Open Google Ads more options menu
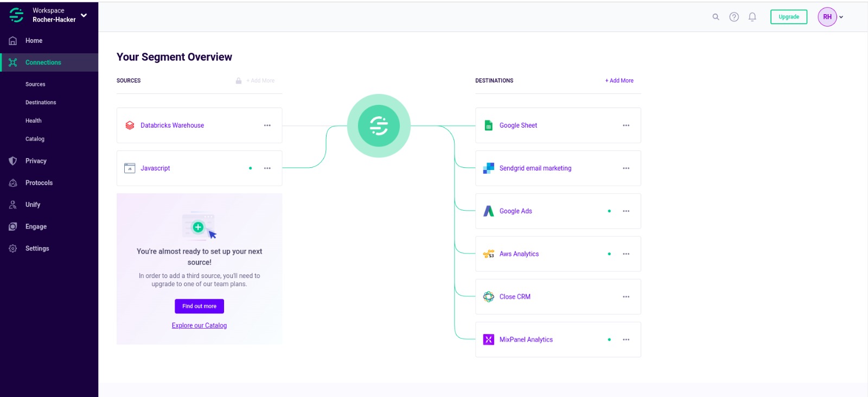Screen dimensions: 868x397 click(626, 211)
